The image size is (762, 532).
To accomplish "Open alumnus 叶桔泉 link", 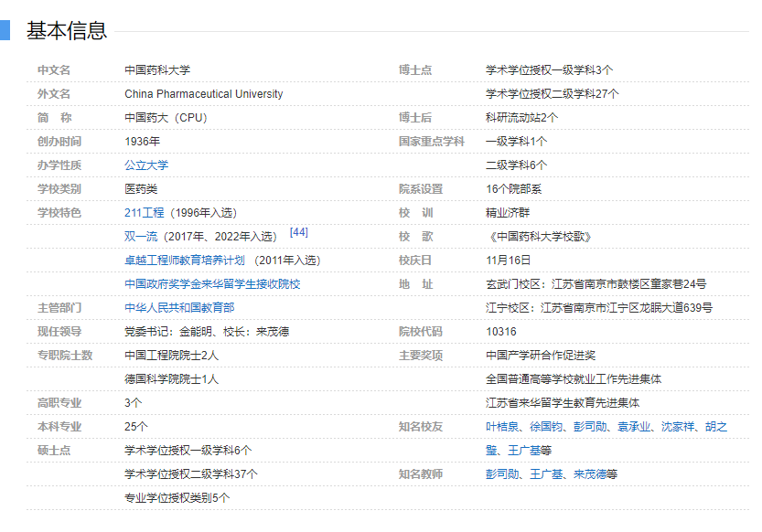I will coord(502,427).
